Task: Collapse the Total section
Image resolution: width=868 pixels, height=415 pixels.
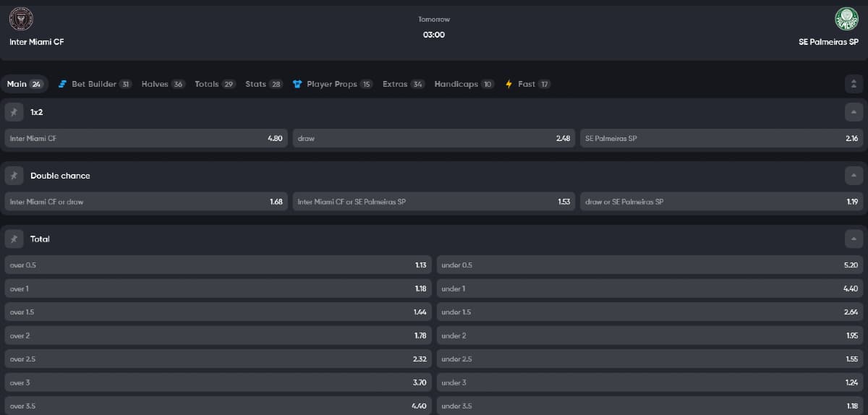Action: point(854,239)
